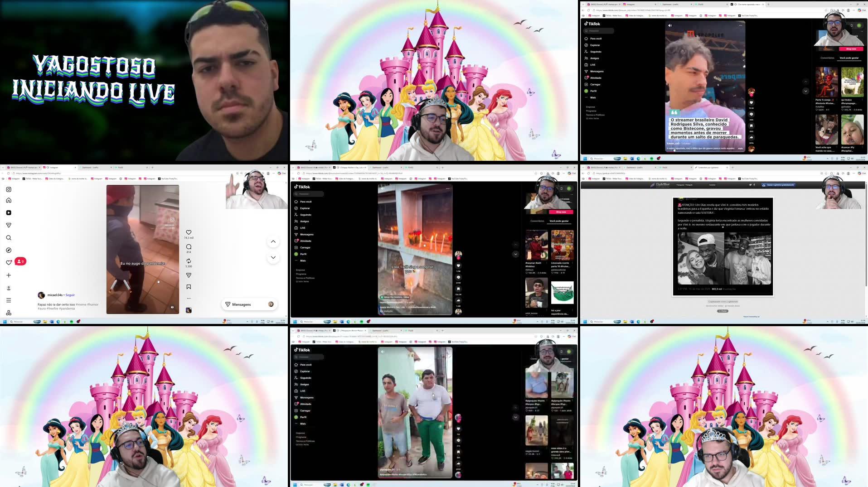Click the Seguir link next to micael.04s
Image resolution: width=868 pixels, height=487 pixels.
[70, 295]
